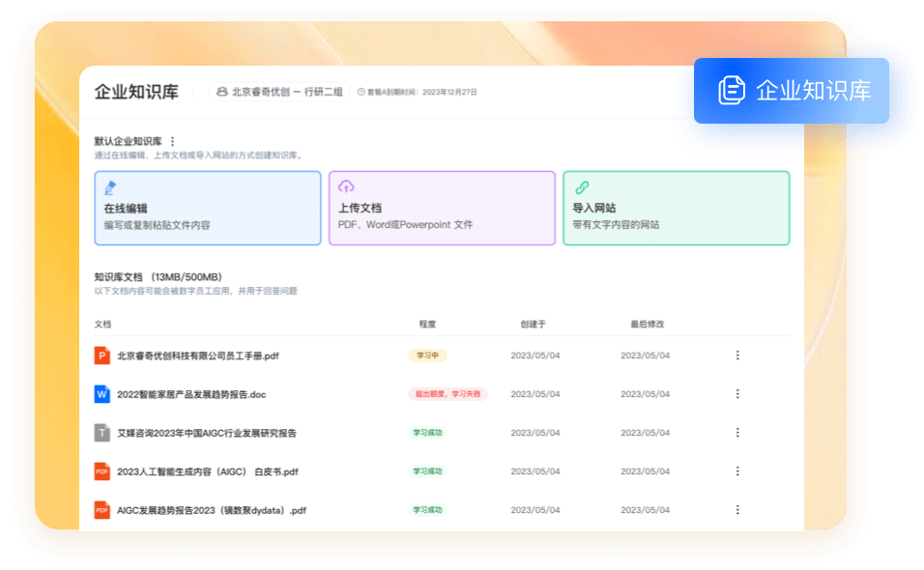Click the link icon on the 导入网站 card
Image resolution: width=924 pixels, height=570 pixels.
point(581,186)
